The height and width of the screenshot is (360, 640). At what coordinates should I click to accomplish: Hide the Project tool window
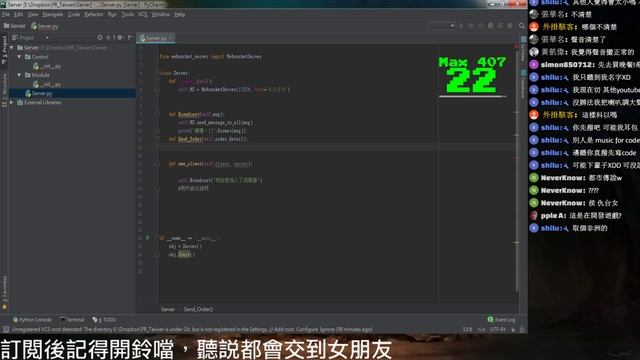(x=130, y=38)
